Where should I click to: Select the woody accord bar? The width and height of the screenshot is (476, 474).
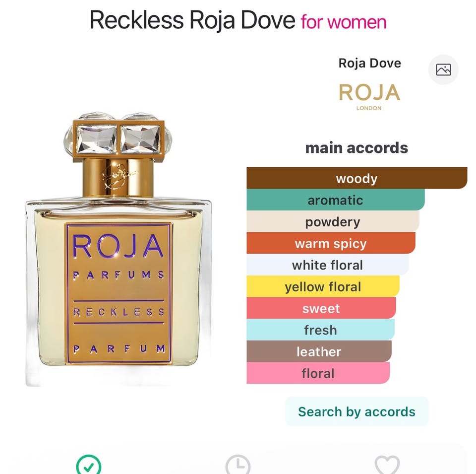[x=357, y=178]
